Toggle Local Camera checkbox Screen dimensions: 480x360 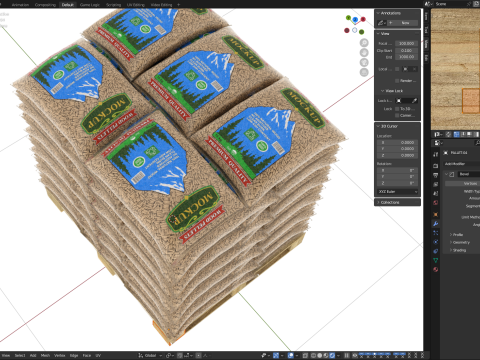coord(397,69)
